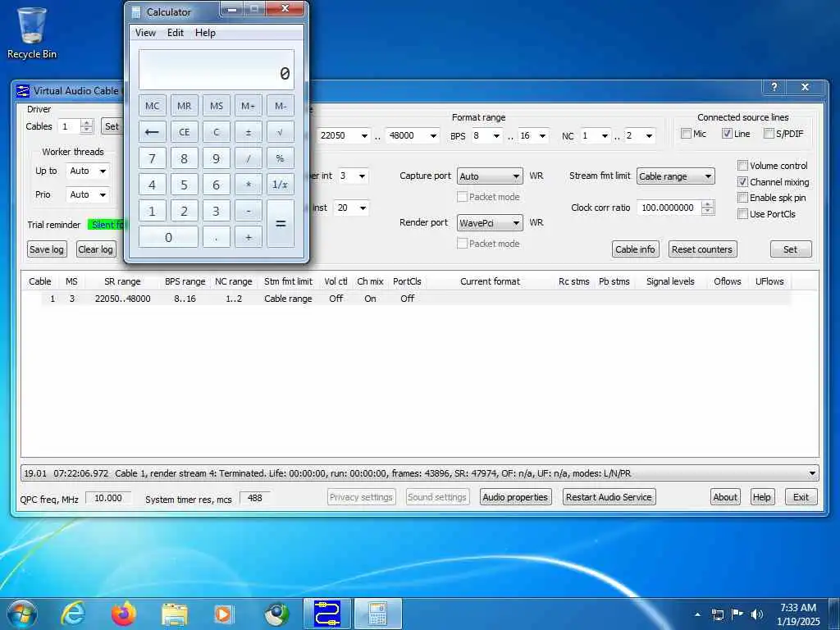Click the volume speaker tray icon
The height and width of the screenshot is (630, 840).
[x=757, y=614]
